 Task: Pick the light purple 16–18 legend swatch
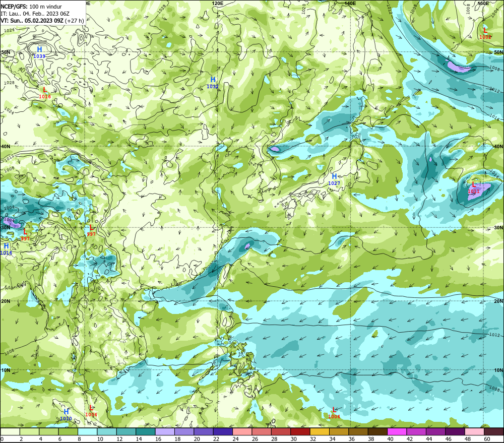tap(165, 431)
